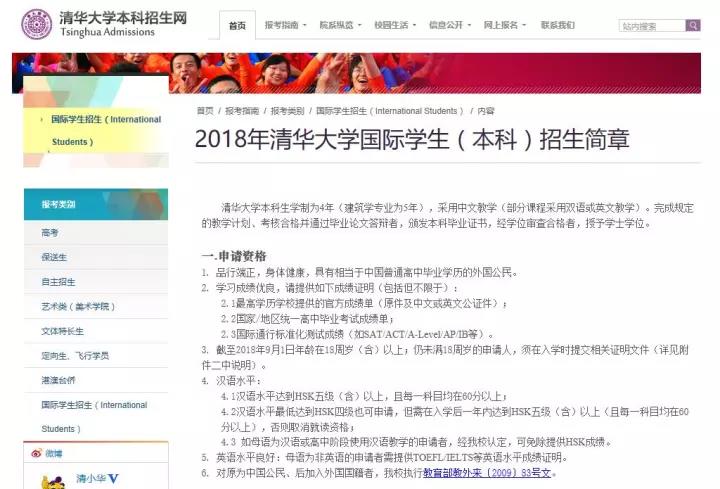
Task: Click 首页 in the breadcrumb trail
Action: (205, 111)
